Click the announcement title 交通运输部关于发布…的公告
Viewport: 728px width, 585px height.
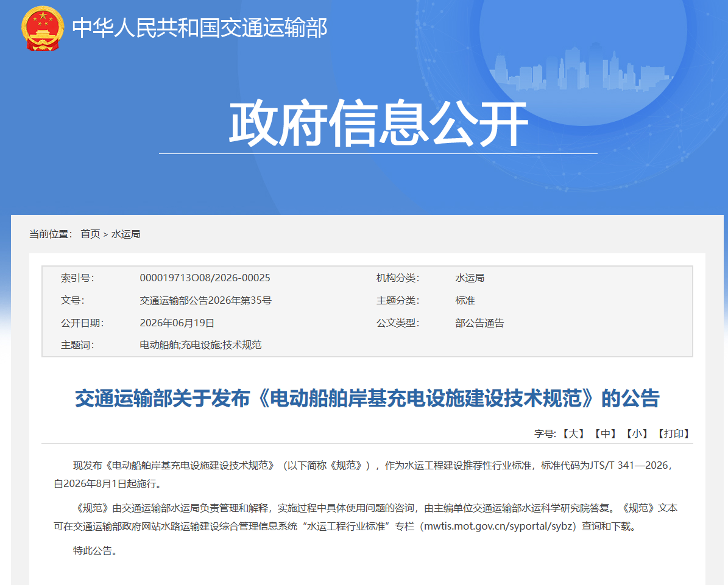[367, 398]
